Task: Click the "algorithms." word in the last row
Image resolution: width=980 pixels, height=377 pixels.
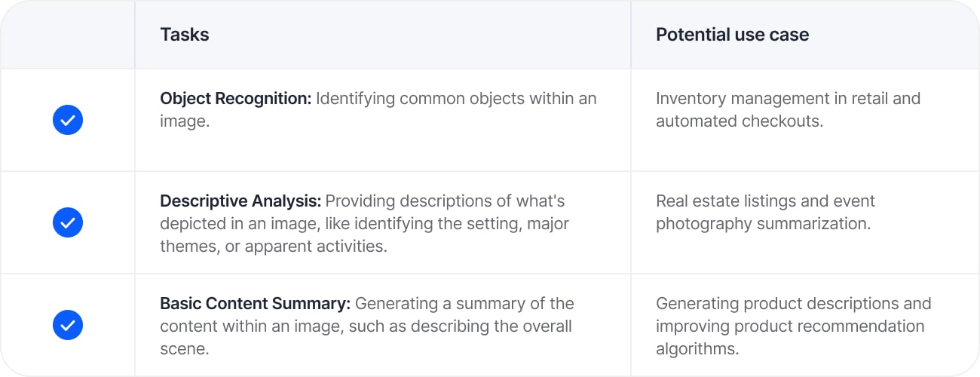Action: (x=695, y=349)
